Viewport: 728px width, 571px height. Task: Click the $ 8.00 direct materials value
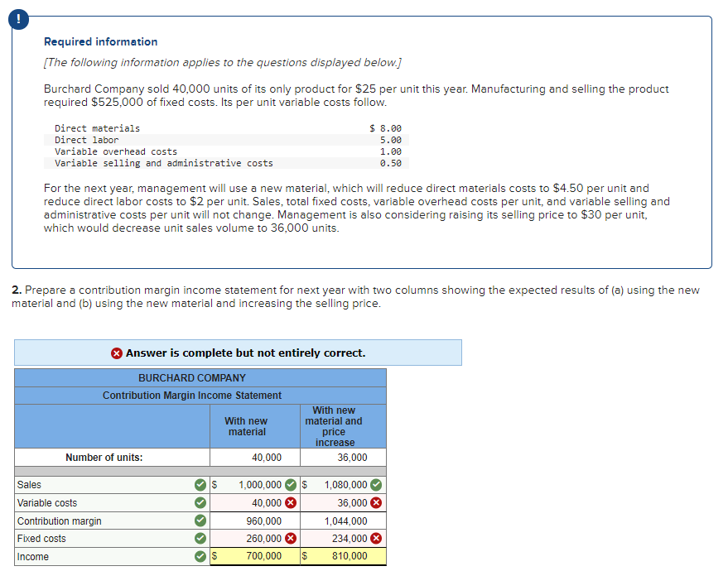tap(385, 128)
